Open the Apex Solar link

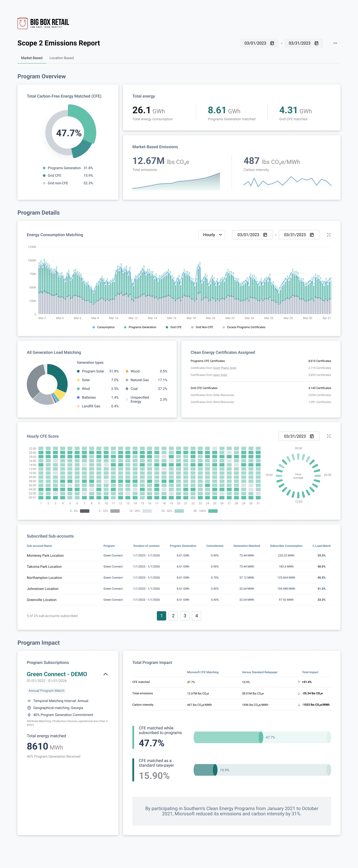(x=220, y=375)
